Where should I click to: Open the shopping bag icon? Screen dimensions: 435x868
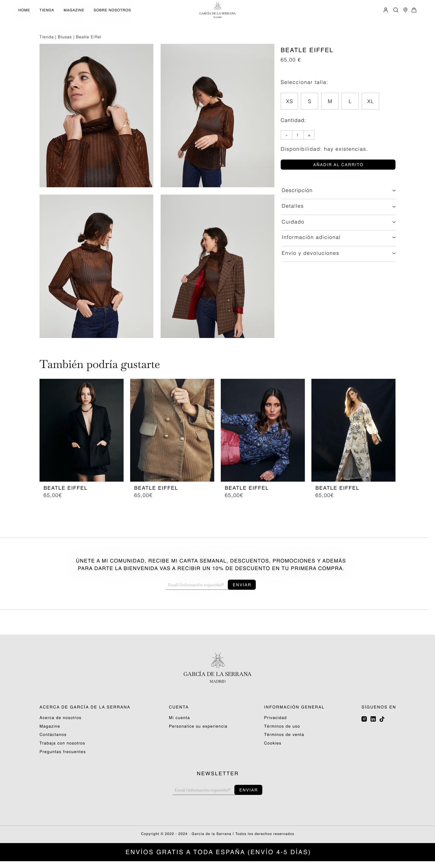click(x=414, y=10)
